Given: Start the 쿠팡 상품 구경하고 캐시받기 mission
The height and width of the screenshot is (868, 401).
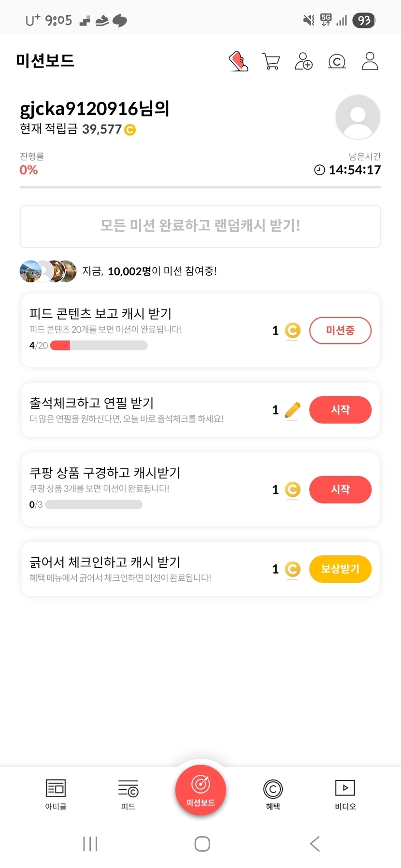Looking at the screenshot, I should pyautogui.click(x=340, y=490).
